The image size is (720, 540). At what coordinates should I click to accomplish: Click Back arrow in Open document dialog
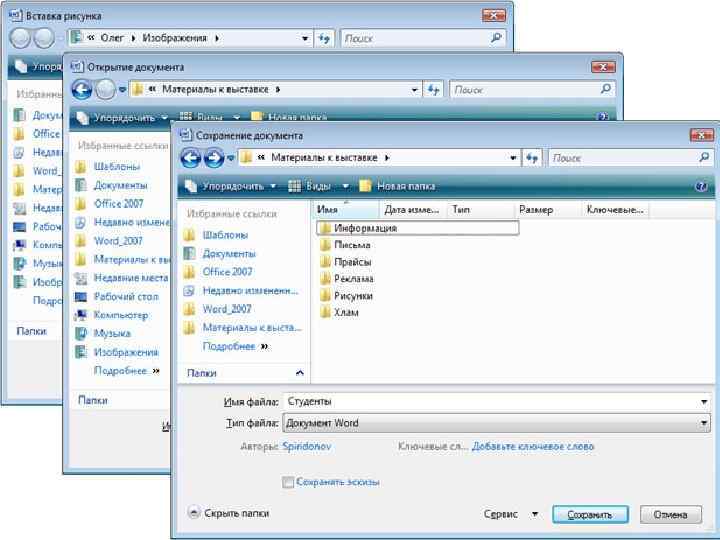coord(82,90)
